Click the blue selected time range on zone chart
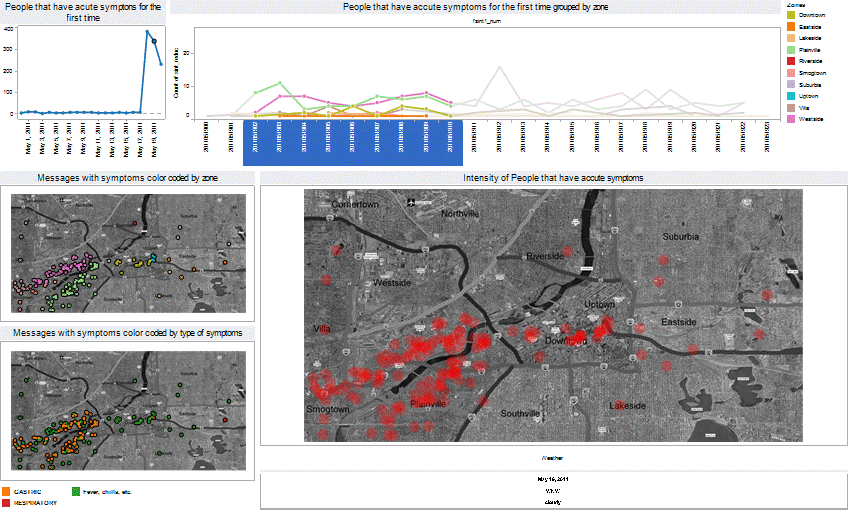848x510 pixels. click(353, 142)
